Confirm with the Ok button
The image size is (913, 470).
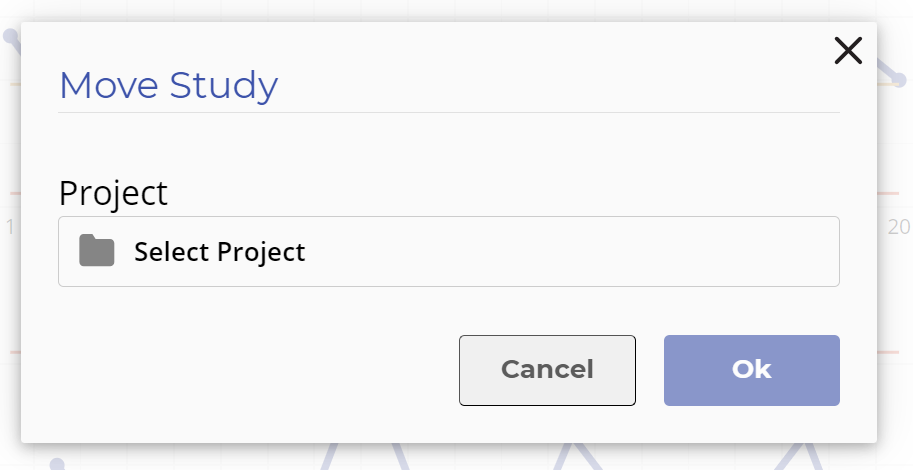[752, 370]
